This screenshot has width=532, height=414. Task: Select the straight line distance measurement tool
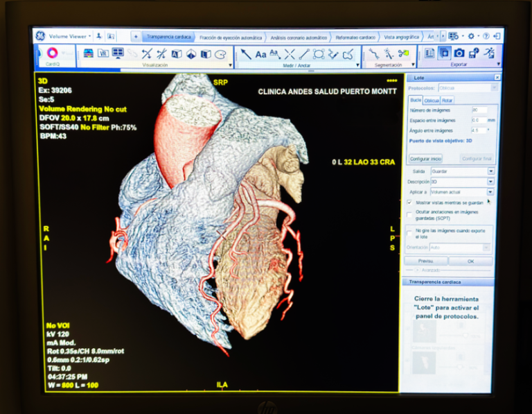304,54
